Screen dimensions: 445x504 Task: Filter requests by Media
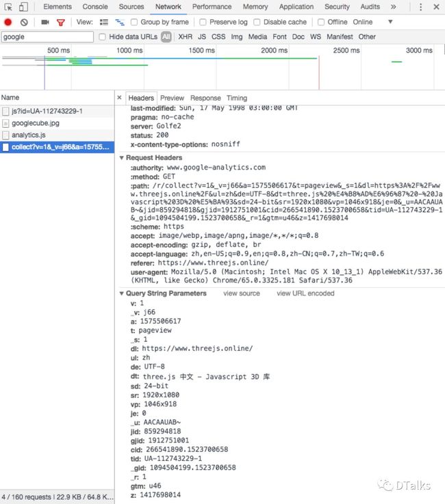257,37
